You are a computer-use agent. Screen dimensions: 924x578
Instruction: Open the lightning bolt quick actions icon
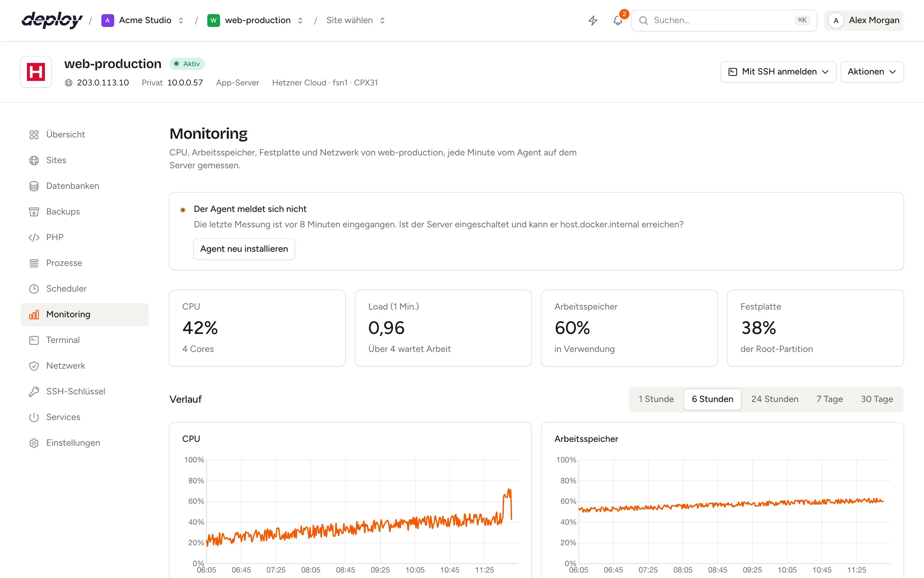[593, 20]
